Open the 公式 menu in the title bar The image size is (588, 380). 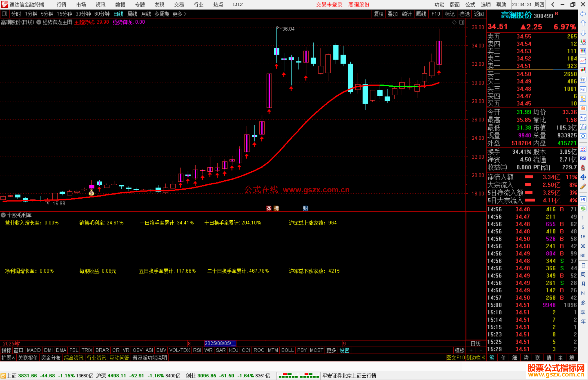[470, 5]
